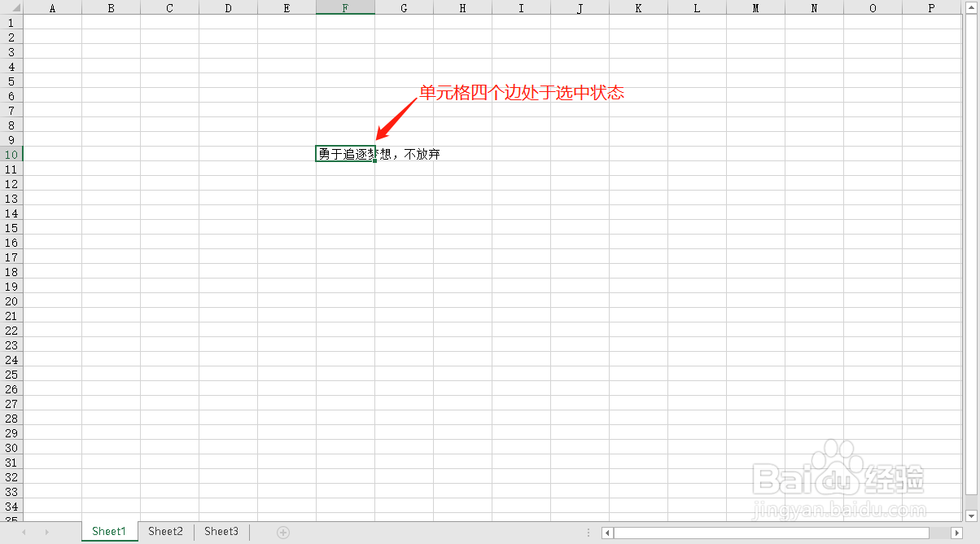Select row 5 header

click(11, 81)
